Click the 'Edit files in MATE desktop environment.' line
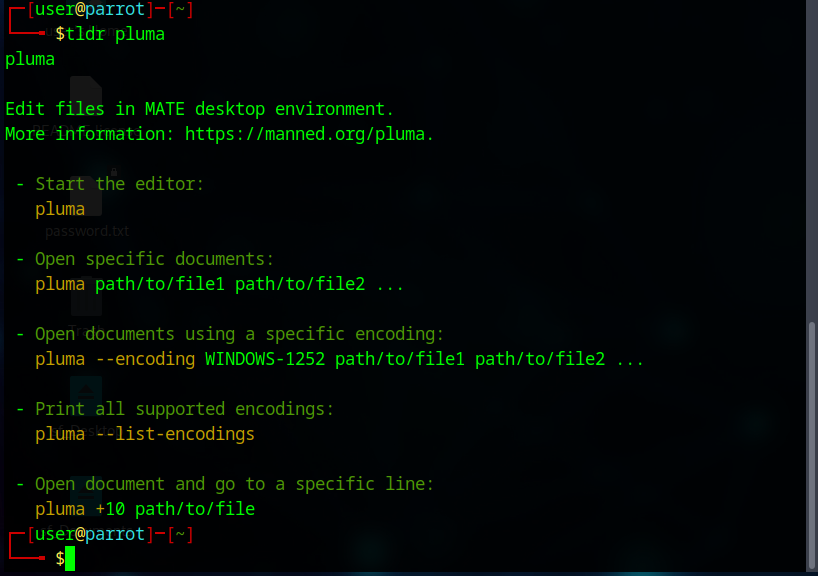This screenshot has height=576, width=818. (x=200, y=109)
